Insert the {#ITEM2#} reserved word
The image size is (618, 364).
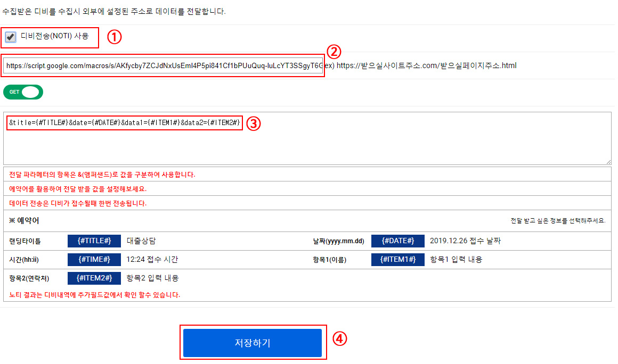click(94, 278)
